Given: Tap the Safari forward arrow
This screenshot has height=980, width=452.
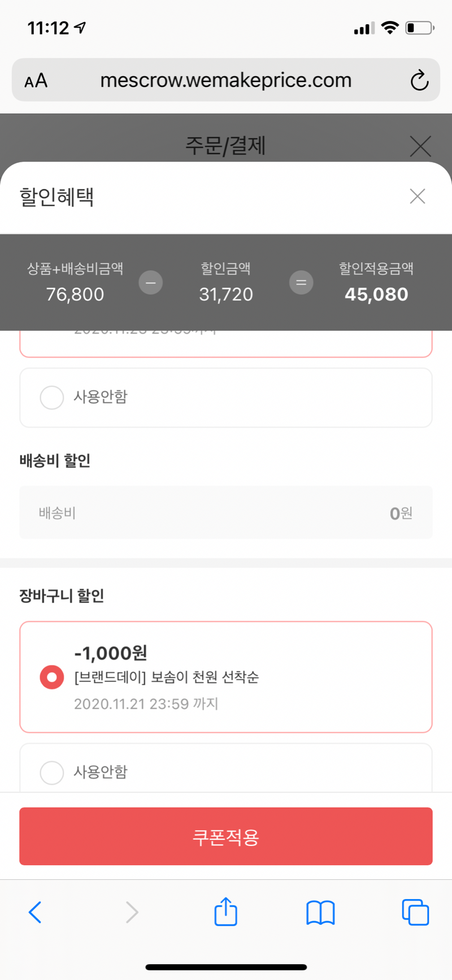Looking at the screenshot, I should (x=132, y=912).
